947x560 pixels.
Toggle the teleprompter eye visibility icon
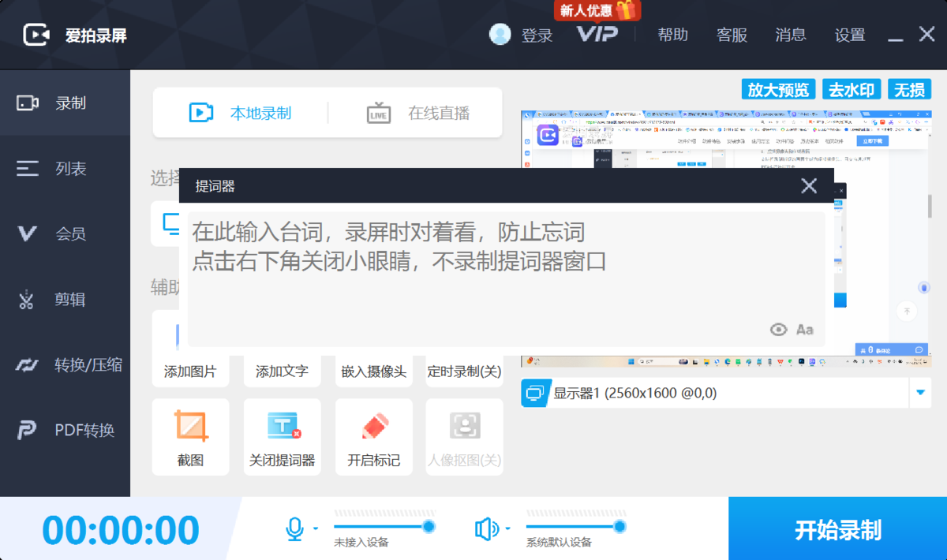[779, 330]
